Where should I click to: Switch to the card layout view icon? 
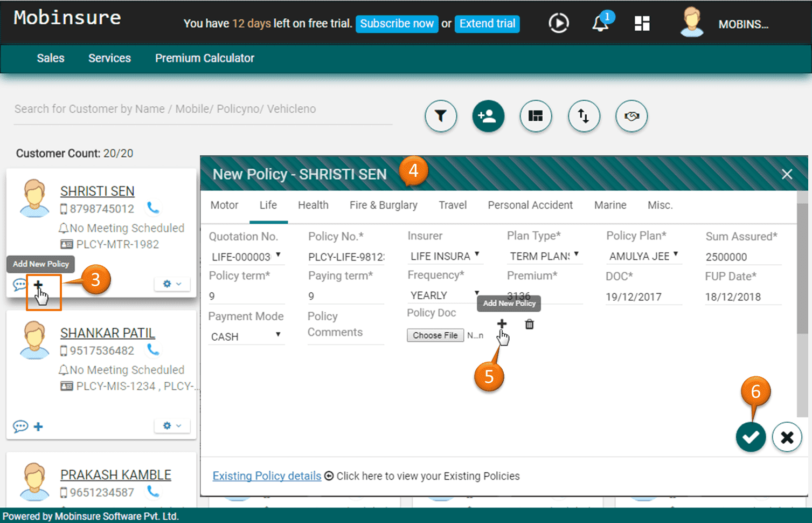(x=536, y=116)
